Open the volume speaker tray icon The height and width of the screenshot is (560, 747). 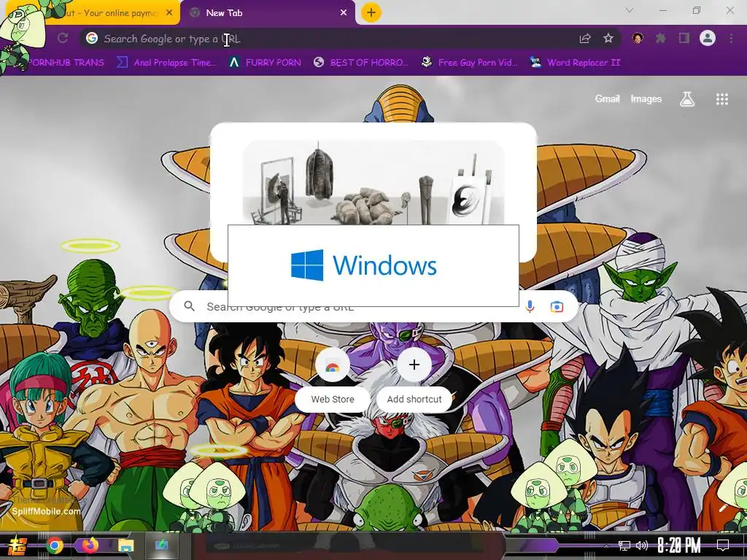(x=642, y=545)
